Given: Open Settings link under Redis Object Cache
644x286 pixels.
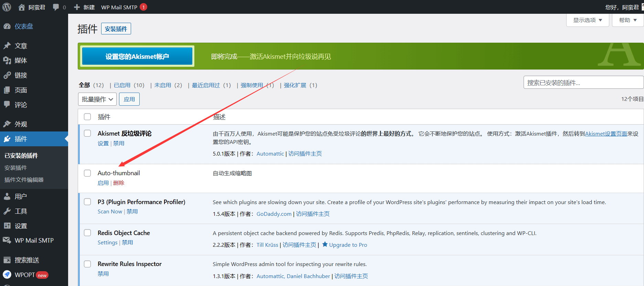Looking at the screenshot, I should [107, 242].
